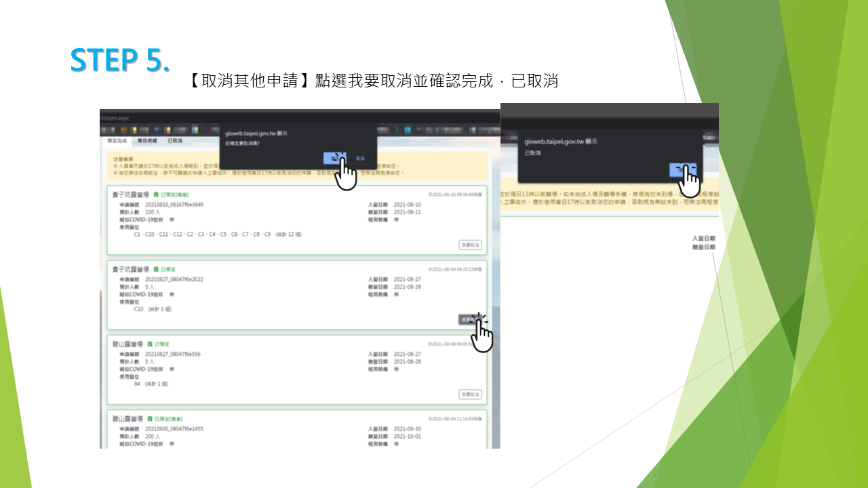
Task: Click 我要取消 on the 20210827_08047f6e556 booking
Action: [x=470, y=394]
